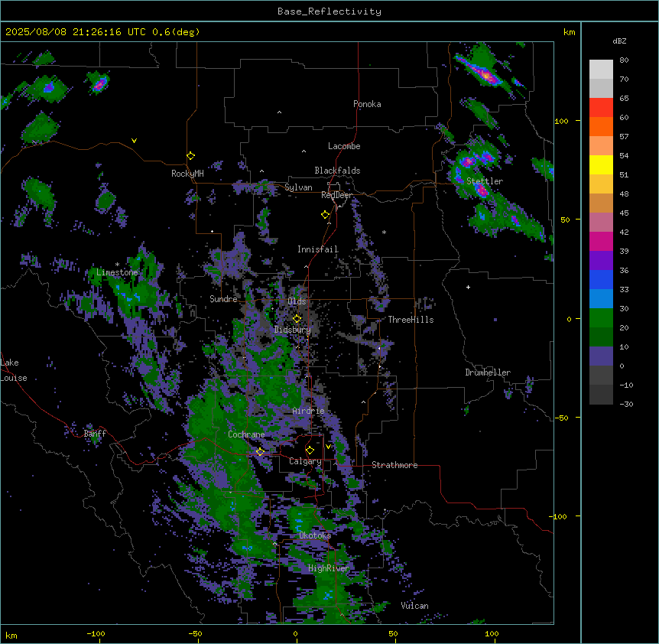Click the RockyMH label

pos(187,174)
